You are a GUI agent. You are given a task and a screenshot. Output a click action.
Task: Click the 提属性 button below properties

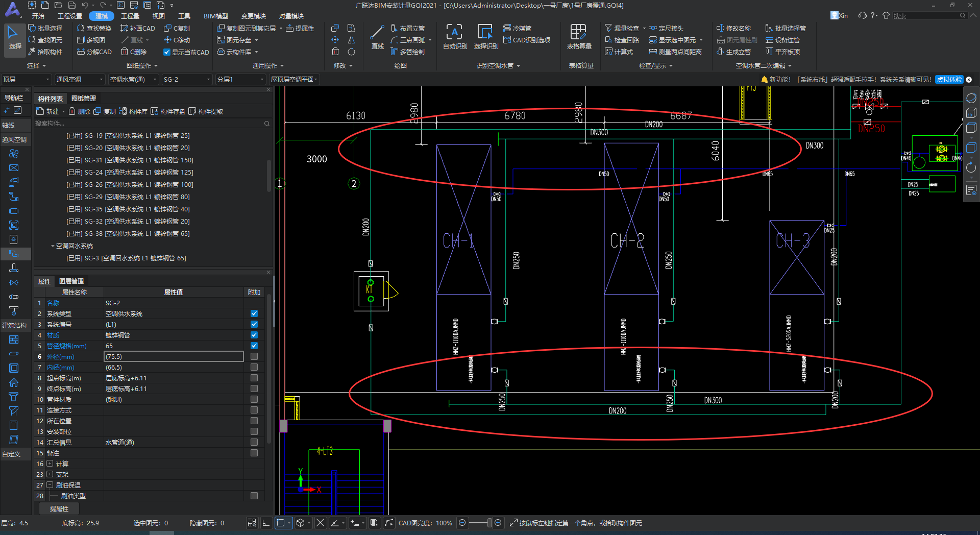(59, 508)
